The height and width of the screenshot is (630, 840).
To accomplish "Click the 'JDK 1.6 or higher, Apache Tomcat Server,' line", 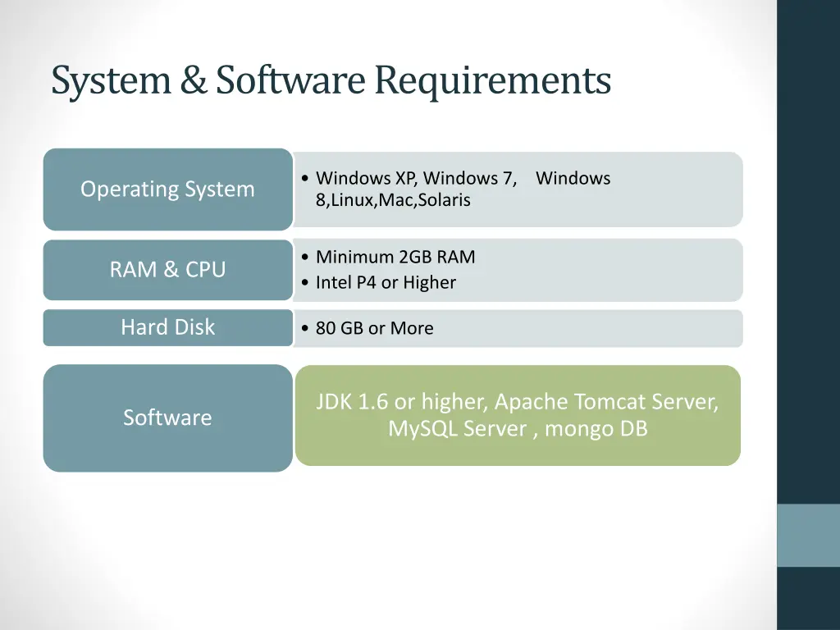I will point(517,402).
